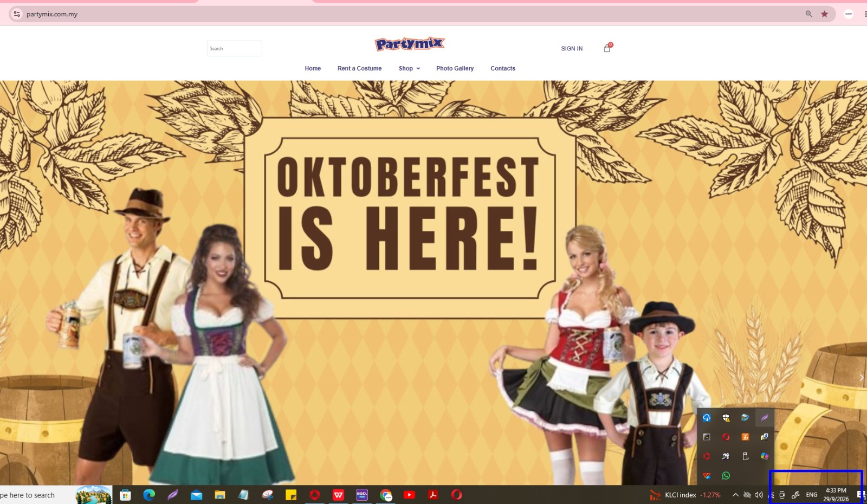Click Safely Remove Hardware USB icon
The width and height of the screenshot is (867, 504).
pos(745,456)
